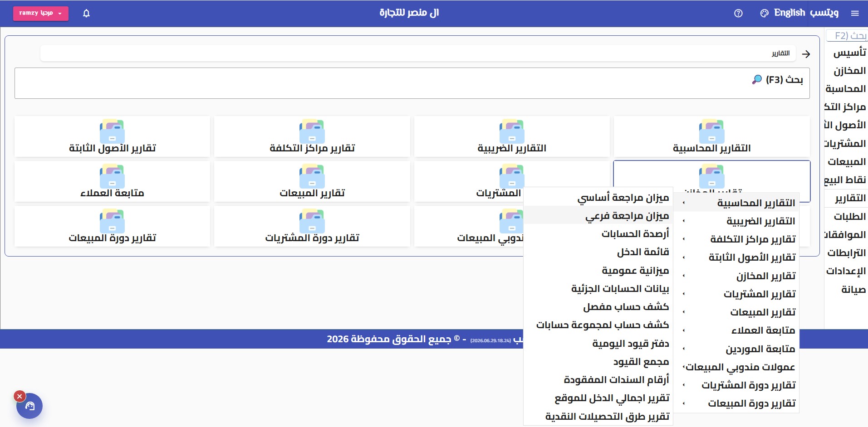Open صيانة in the sidebar
Image resolution: width=868 pixels, height=427 pixels.
coord(853,290)
